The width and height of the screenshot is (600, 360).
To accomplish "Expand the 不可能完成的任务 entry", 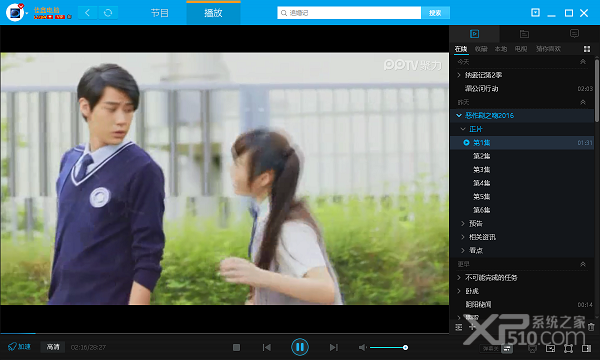I will pos(459,278).
